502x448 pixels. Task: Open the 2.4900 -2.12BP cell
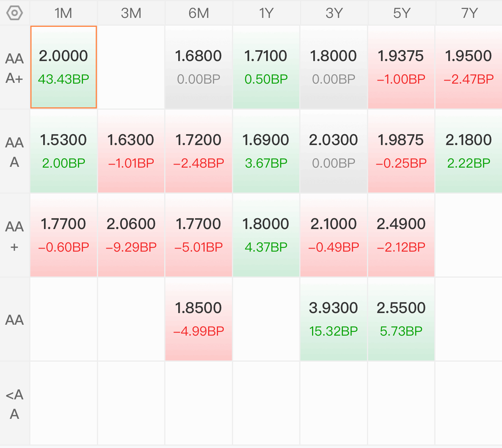tap(401, 235)
